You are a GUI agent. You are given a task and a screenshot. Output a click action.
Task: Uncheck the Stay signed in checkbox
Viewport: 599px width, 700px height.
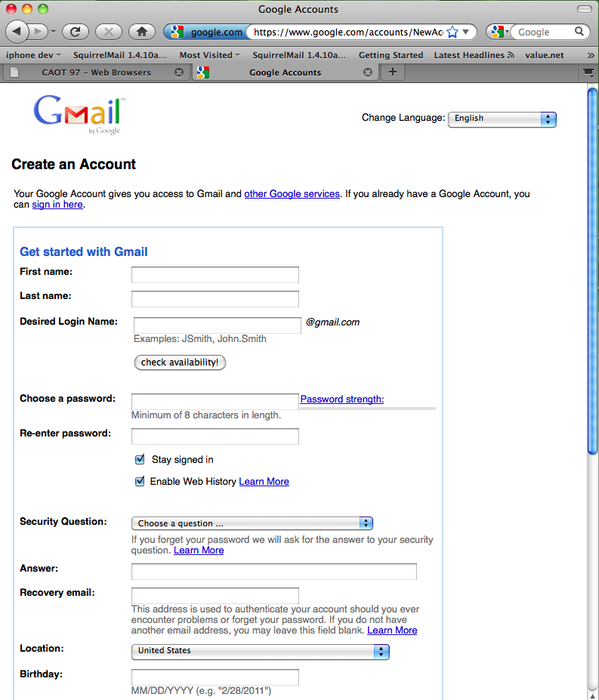click(x=140, y=459)
